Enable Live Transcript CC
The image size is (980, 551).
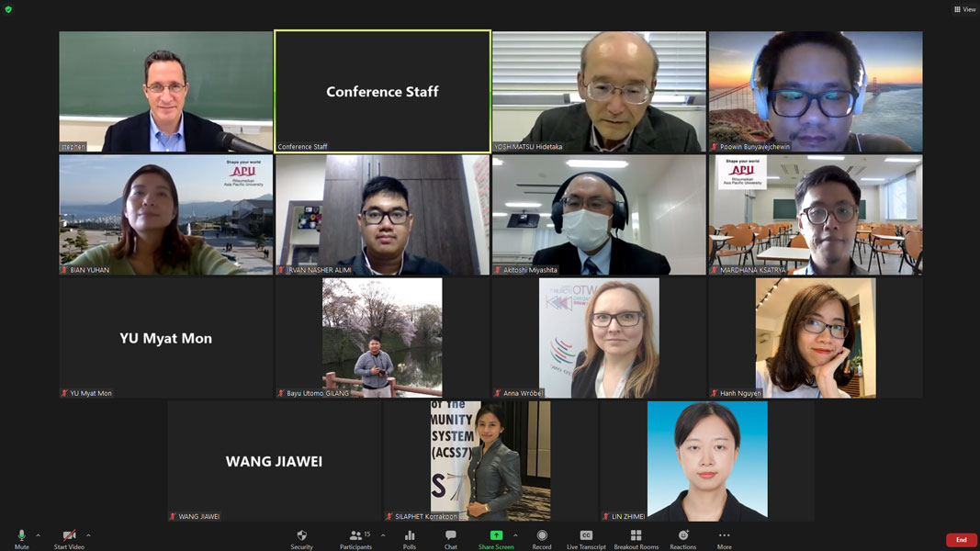(x=586, y=536)
